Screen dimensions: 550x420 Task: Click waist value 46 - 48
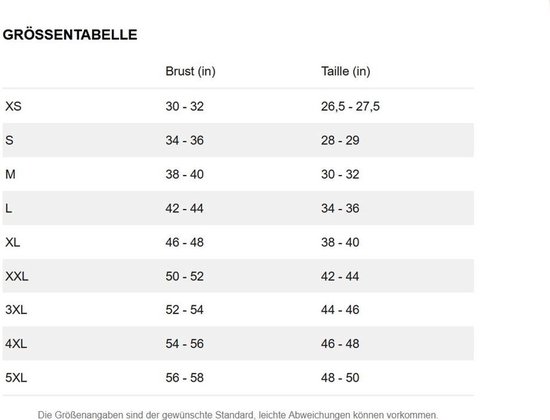coord(340,344)
